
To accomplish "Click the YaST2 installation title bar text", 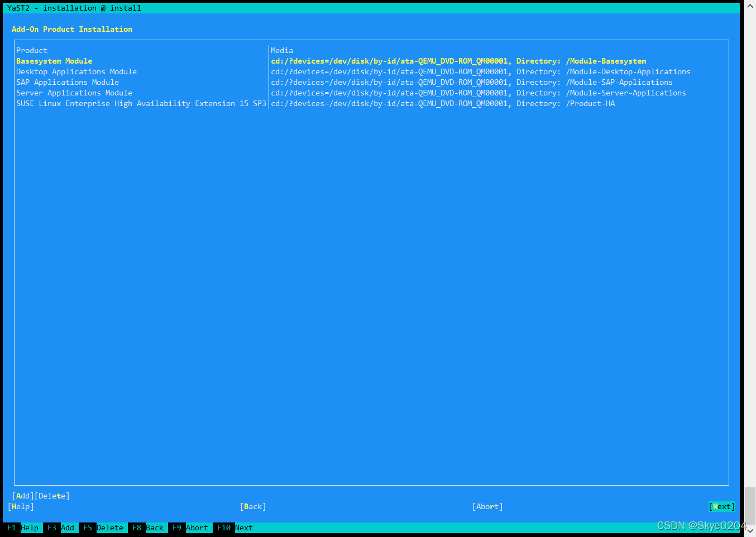I will 74,8.
